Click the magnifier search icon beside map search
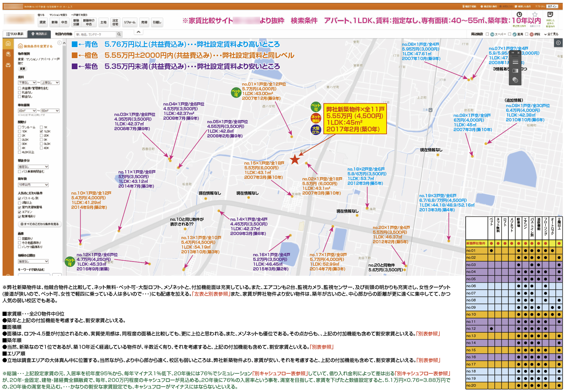 (119, 34)
